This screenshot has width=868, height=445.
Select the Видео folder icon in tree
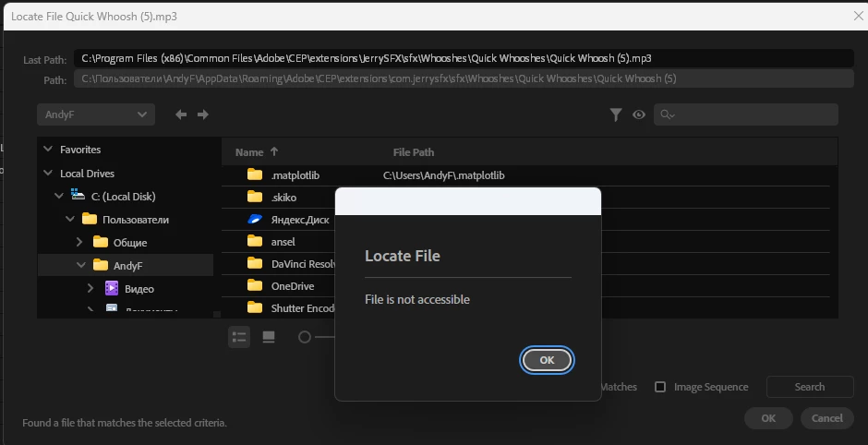(112, 288)
